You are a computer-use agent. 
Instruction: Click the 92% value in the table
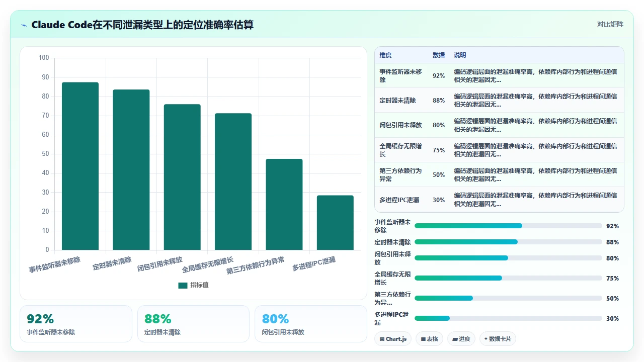[439, 75]
